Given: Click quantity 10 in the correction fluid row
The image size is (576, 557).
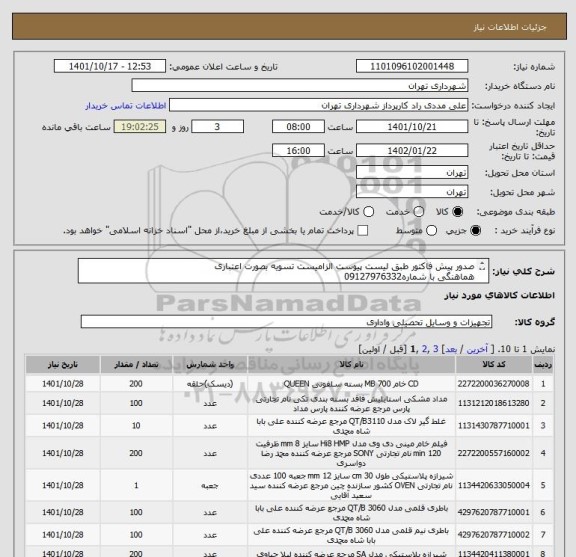Looking at the screenshot, I should [x=136, y=425].
